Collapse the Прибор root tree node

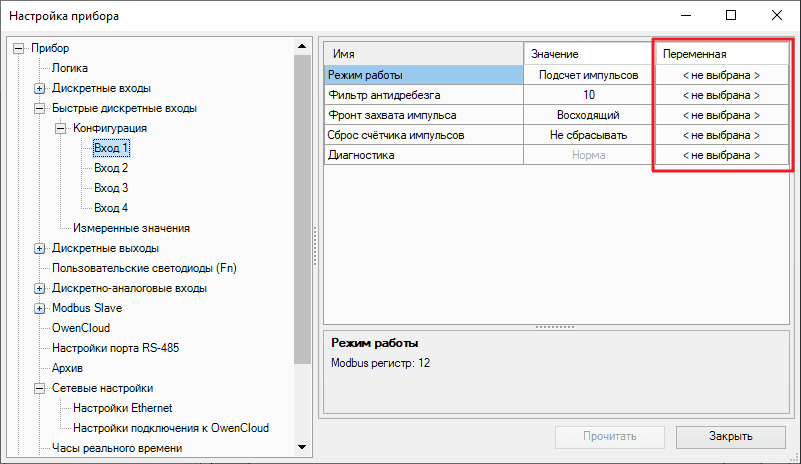(19, 48)
